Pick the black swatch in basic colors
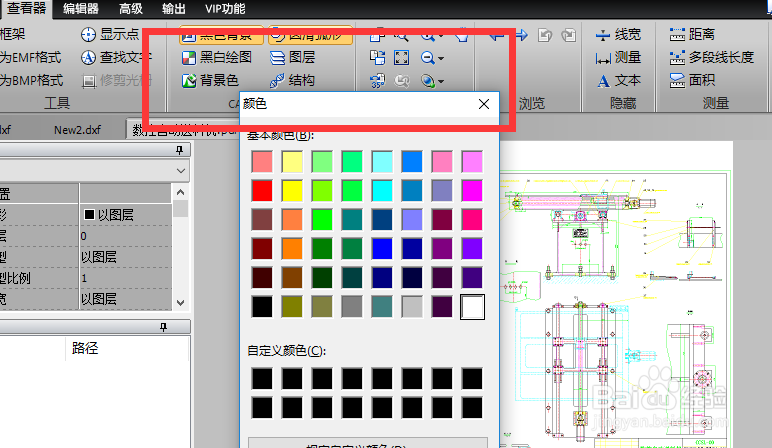 click(x=262, y=307)
